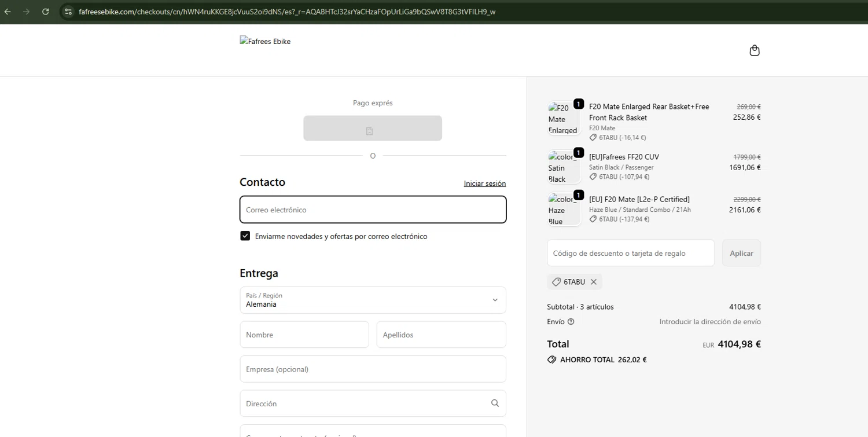Click the Código de descuento input field

(631, 253)
